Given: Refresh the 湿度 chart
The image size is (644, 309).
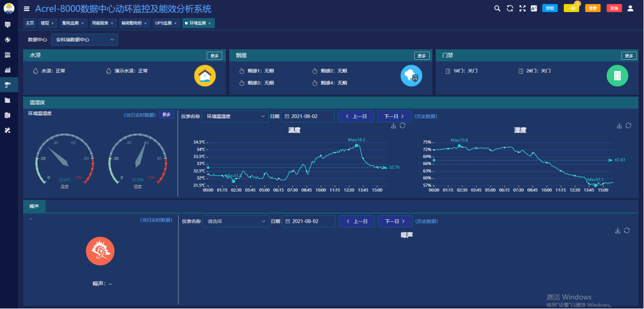Looking at the screenshot, I should [628, 125].
